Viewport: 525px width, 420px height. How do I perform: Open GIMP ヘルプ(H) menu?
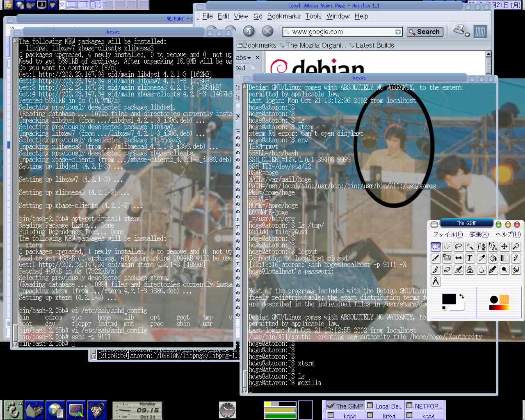(x=508, y=234)
